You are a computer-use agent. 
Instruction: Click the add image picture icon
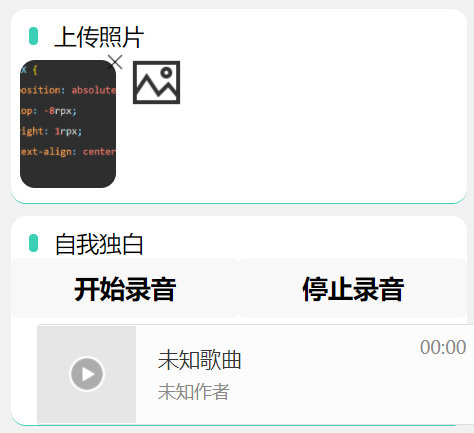pyautogui.click(x=156, y=82)
